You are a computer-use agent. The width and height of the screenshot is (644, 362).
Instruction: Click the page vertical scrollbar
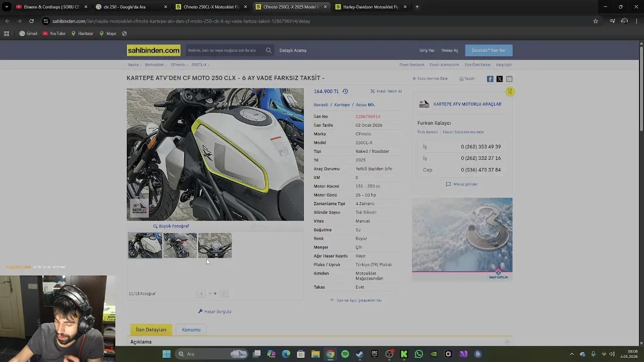tap(641, 88)
